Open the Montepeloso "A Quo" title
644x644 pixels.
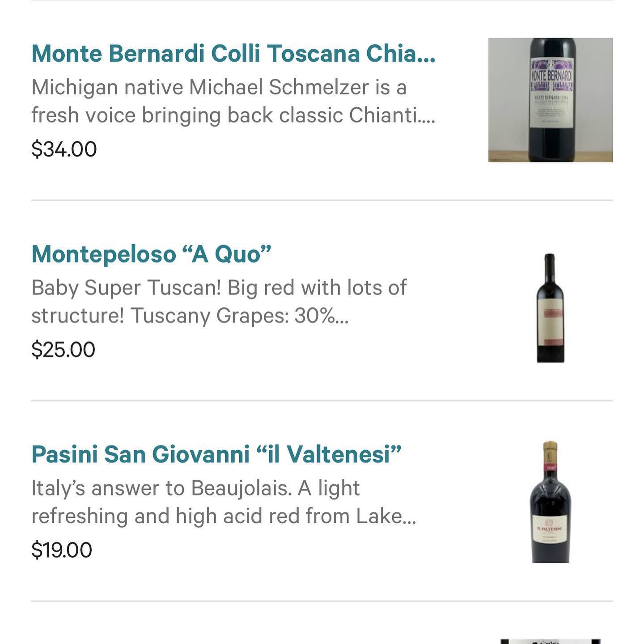(151, 254)
